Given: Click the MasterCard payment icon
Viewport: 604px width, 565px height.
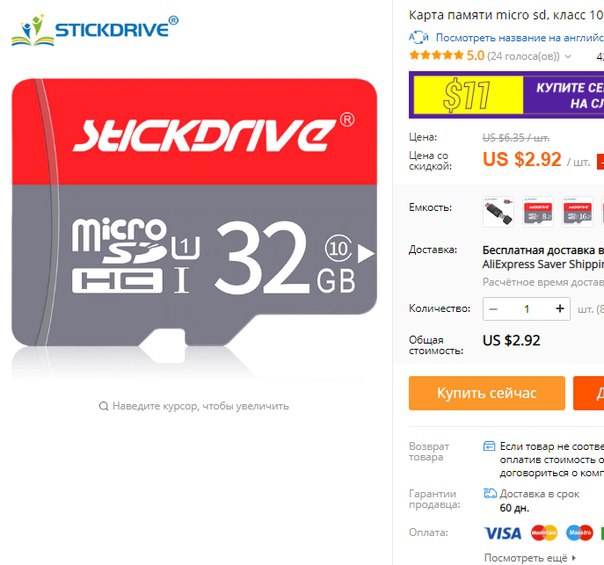Looking at the screenshot, I should pos(544,533).
